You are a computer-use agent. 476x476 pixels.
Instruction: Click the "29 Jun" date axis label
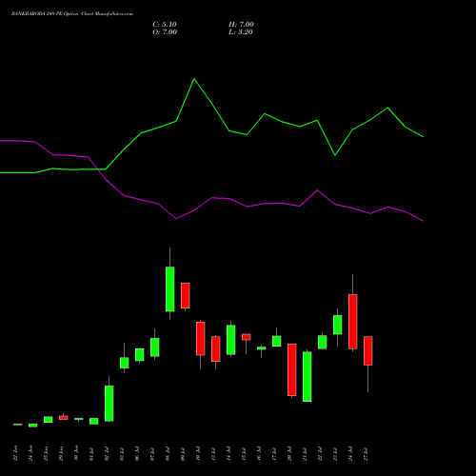(x=61, y=453)
